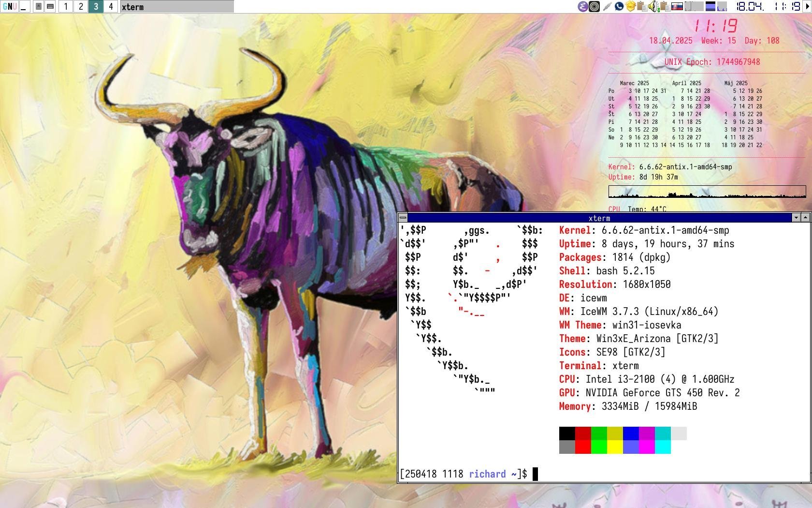Click the Slovak flag keyboard layout icon
Image resolution: width=812 pixels, height=508 pixels.
coord(677,7)
